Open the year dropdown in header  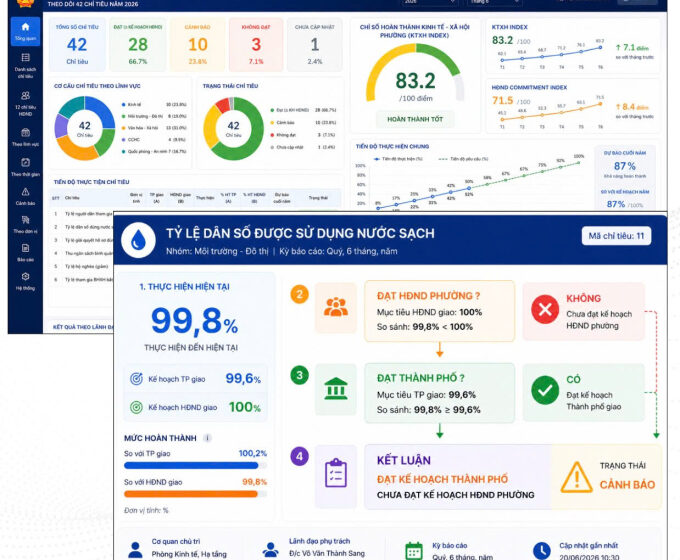428,2
